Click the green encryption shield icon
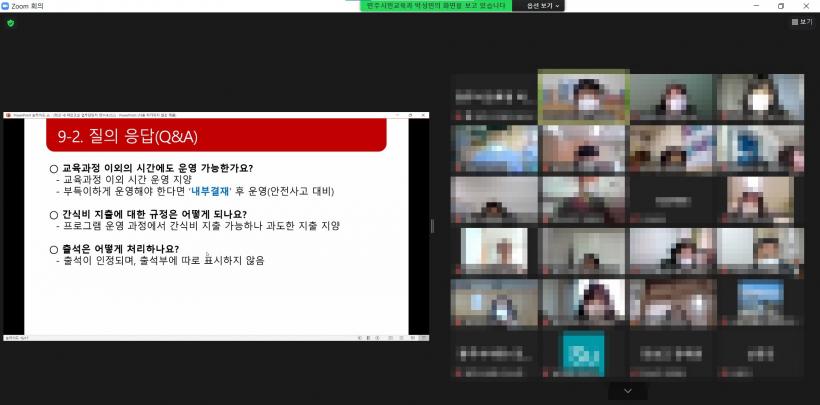 pos(10,22)
